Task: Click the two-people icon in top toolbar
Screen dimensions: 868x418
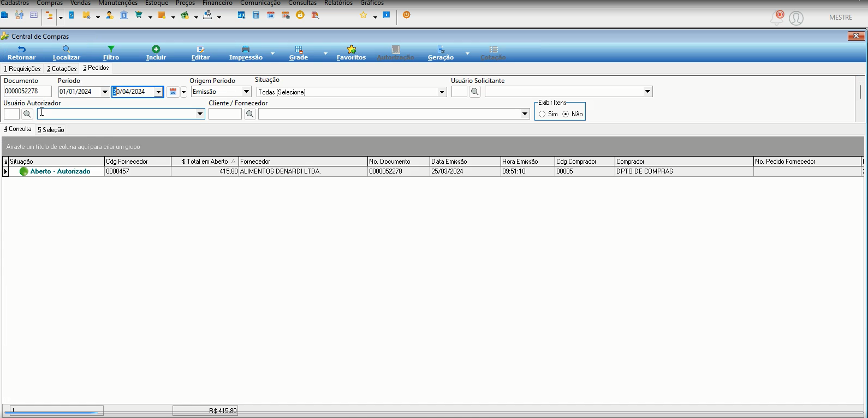Action: 19,15
